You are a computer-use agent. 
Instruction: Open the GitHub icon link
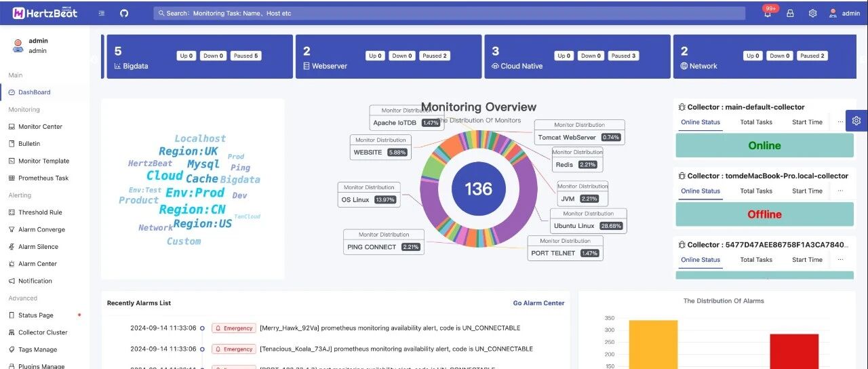pos(123,13)
